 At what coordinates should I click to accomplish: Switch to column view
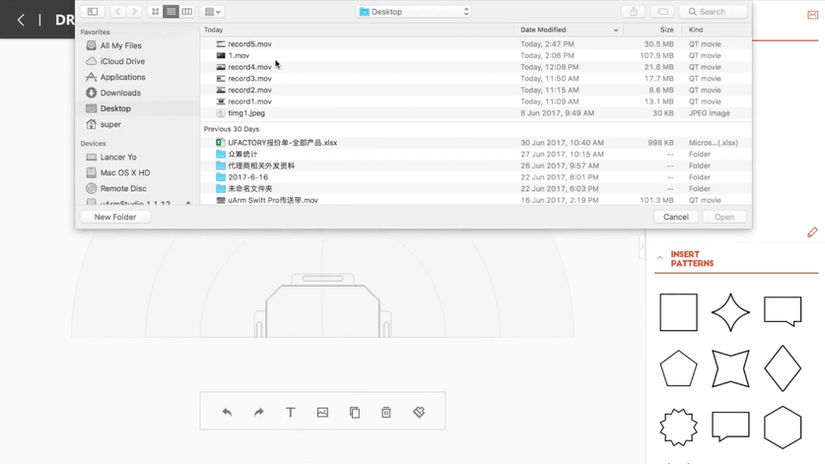187,12
